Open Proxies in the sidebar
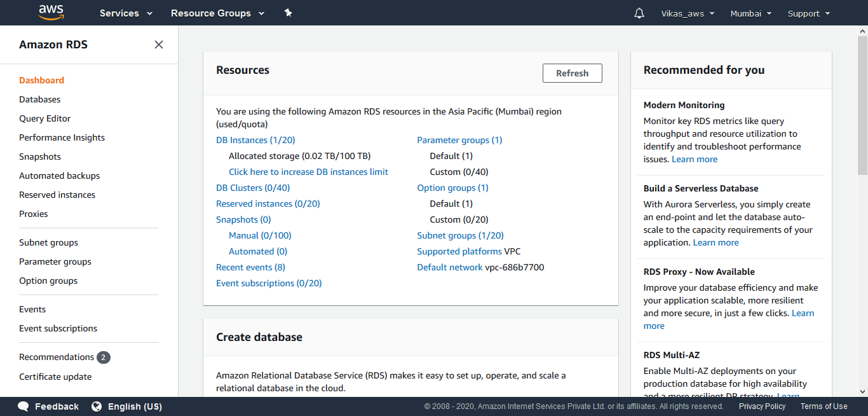This screenshot has width=868, height=416. [34, 214]
